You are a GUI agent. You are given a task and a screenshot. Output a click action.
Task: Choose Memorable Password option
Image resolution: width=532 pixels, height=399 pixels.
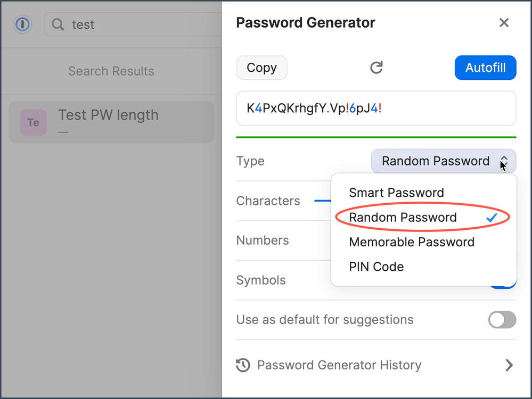click(x=412, y=242)
